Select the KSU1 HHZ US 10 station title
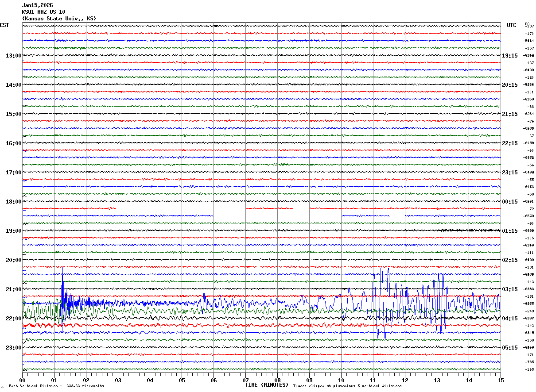Viewport: 536px width, 392px height. point(43,12)
